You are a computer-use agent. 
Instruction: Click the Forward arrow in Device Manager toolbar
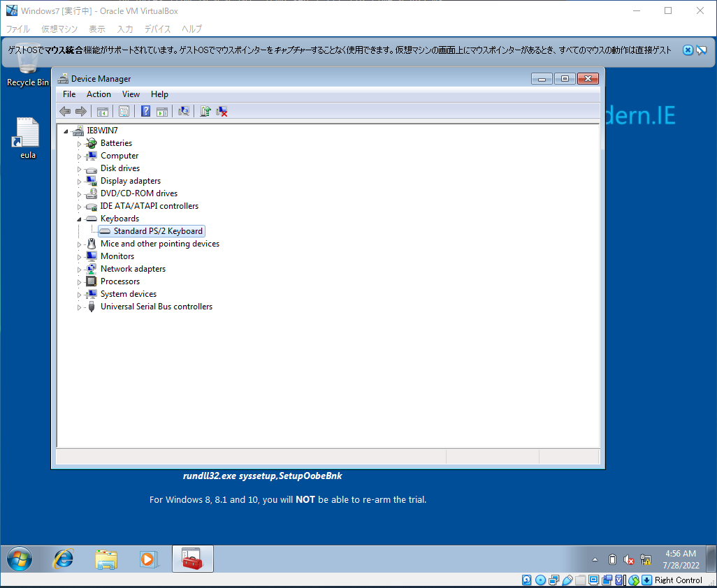[x=81, y=111]
